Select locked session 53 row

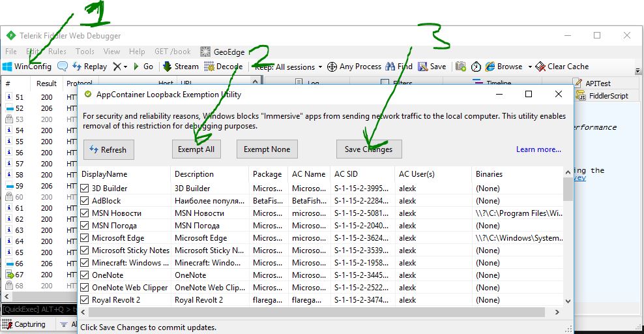pos(39,119)
